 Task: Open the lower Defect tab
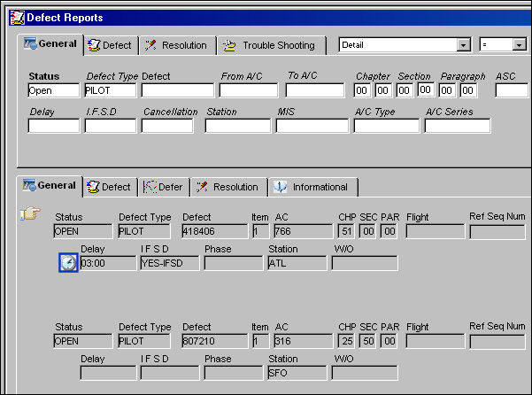click(x=110, y=187)
